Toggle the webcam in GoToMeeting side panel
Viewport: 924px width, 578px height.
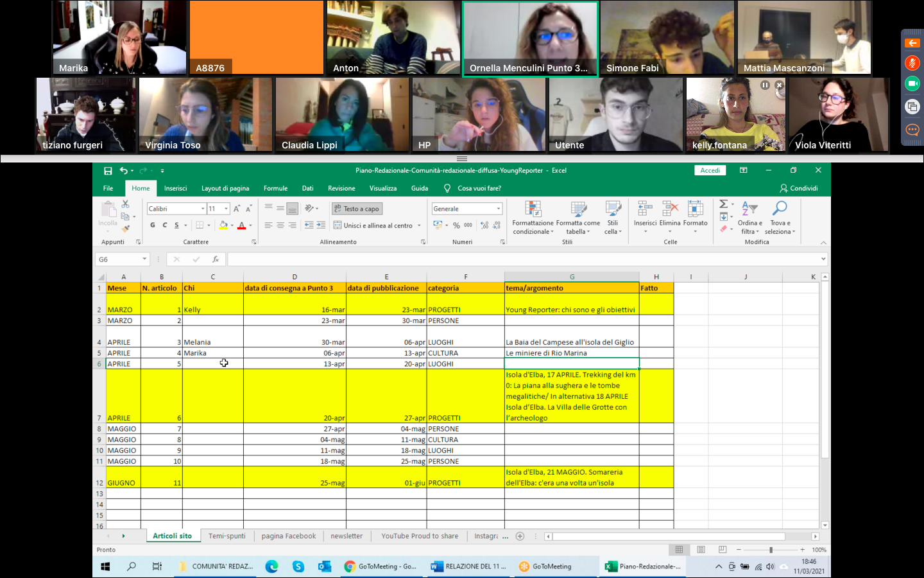[912, 83]
